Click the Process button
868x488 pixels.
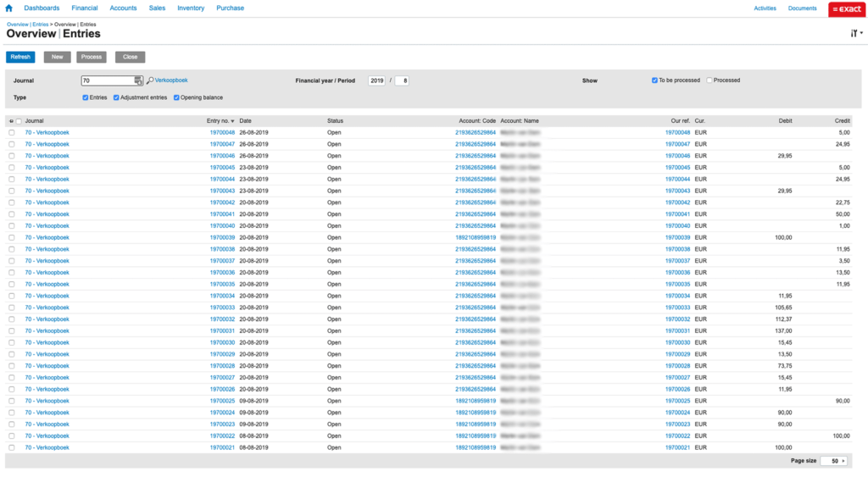point(92,57)
